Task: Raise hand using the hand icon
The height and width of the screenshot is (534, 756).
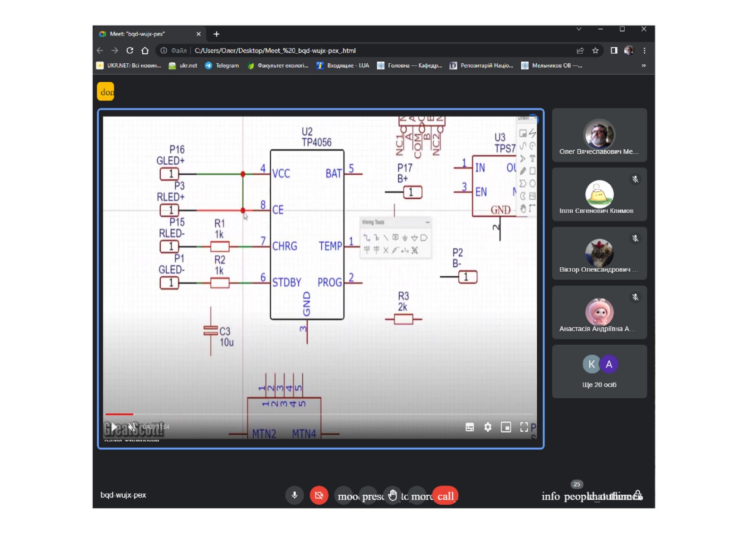Action: click(x=393, y=495)
